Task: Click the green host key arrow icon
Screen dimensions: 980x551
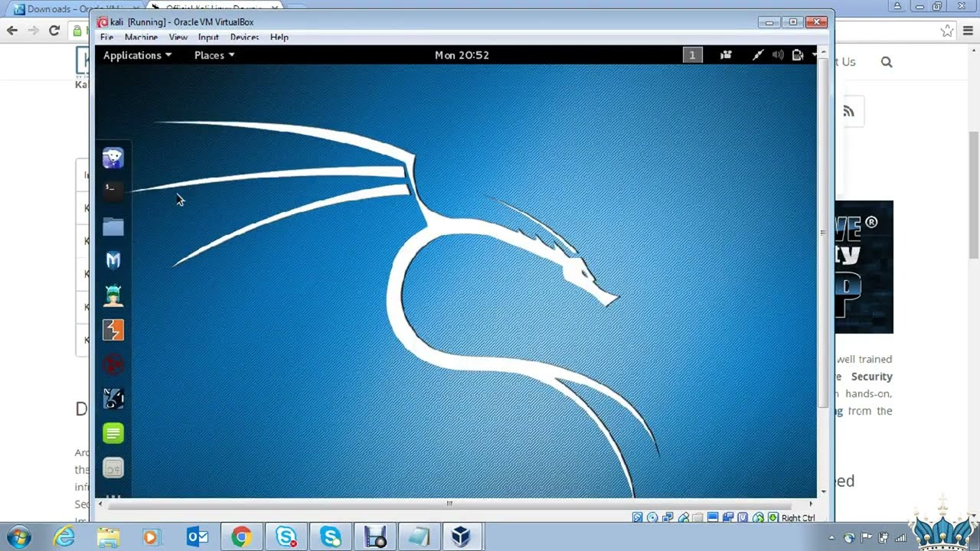Action: click(773, 518)
